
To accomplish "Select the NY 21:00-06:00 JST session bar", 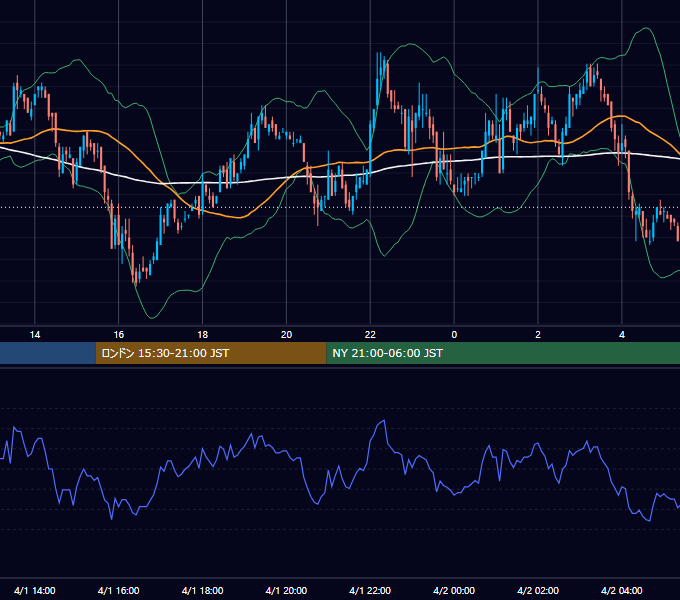I will (x=503, y=353).
